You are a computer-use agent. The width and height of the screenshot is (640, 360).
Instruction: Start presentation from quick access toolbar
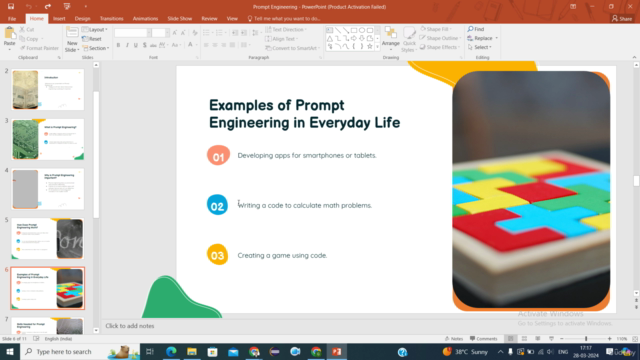[67, 7]
